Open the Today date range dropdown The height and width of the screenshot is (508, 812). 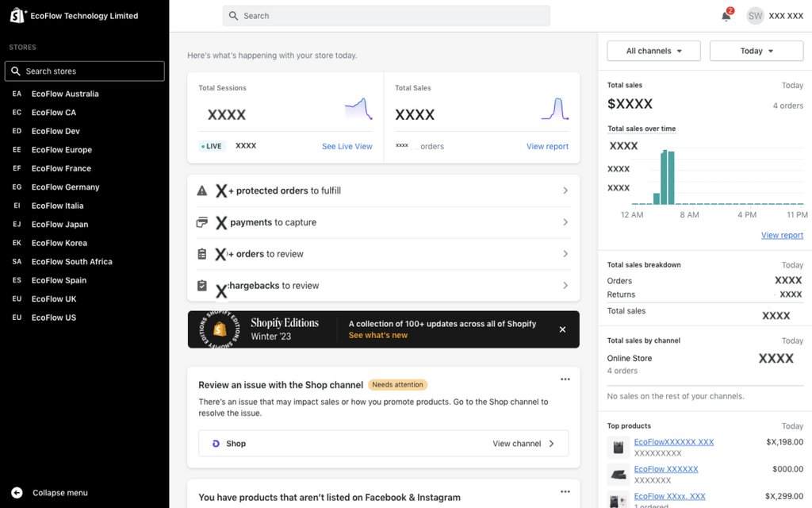pos(756,51)
